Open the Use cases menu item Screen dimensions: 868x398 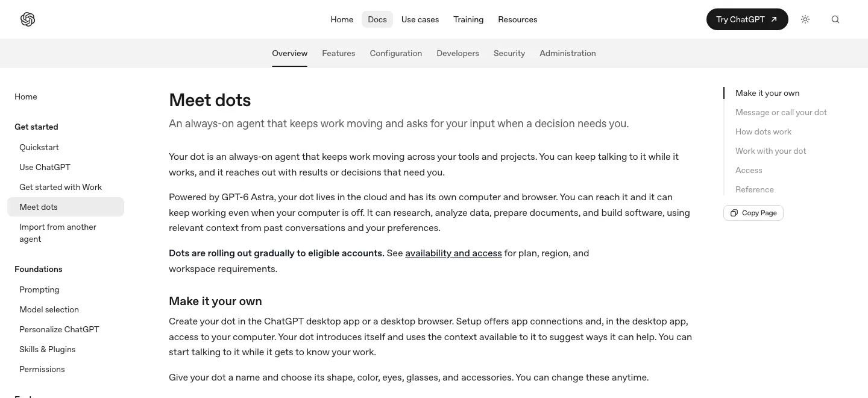click(x=420, y=19)
